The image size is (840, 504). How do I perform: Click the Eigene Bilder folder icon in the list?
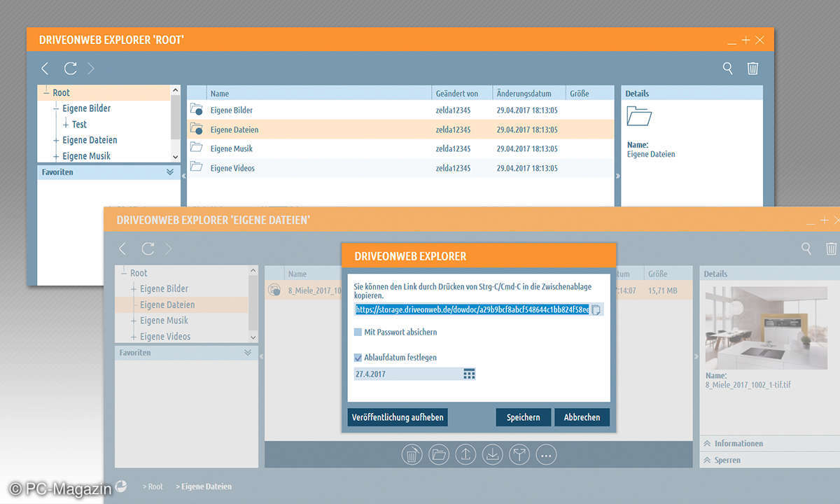pos(197,110)
